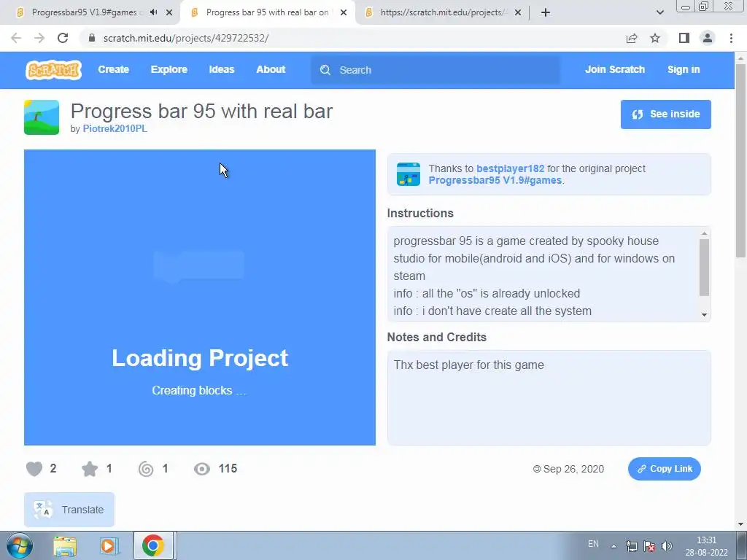The image size is (747, 560).
Task: Click the instructions box scrollbar thumb
Action: pyautogui.click(x=704, y=267)
